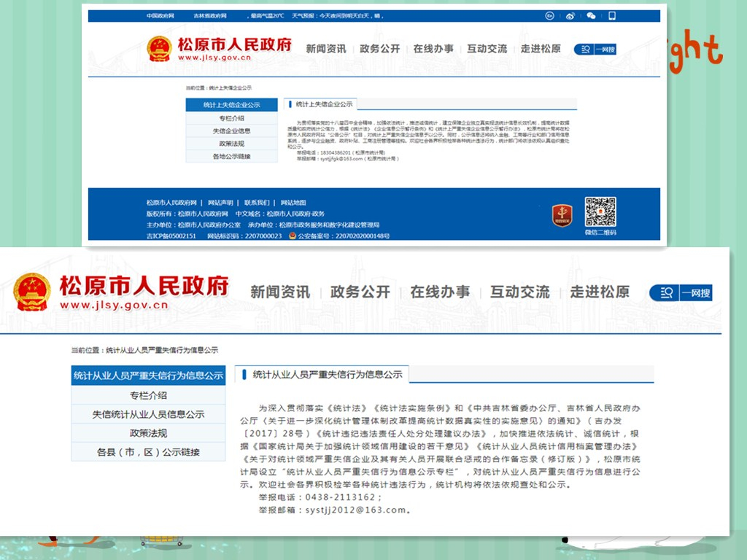Click the red 党政机关 badge in upper footer

click(x=562, y=215)
